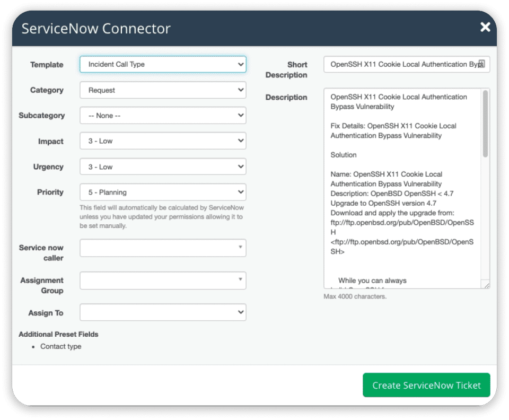
Task: Change the Impact dropdown value
Action: click(163, 141)
